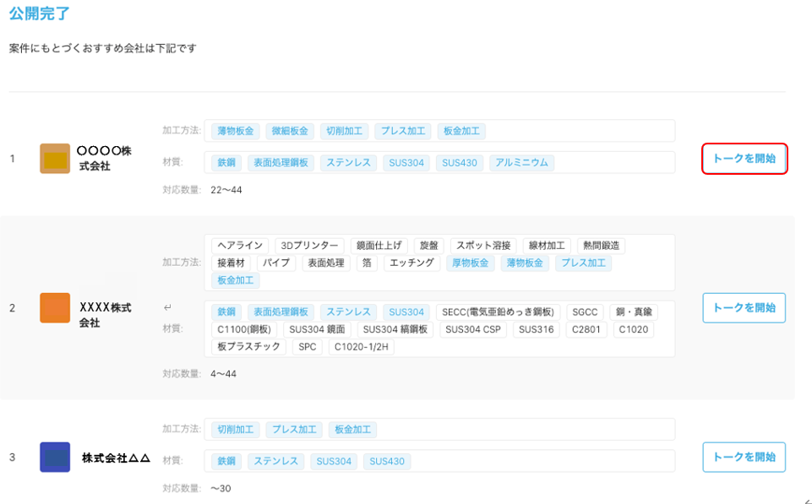Click the SUS316 material tag
This screenshot has width=812, height=504.
[536, 329]
